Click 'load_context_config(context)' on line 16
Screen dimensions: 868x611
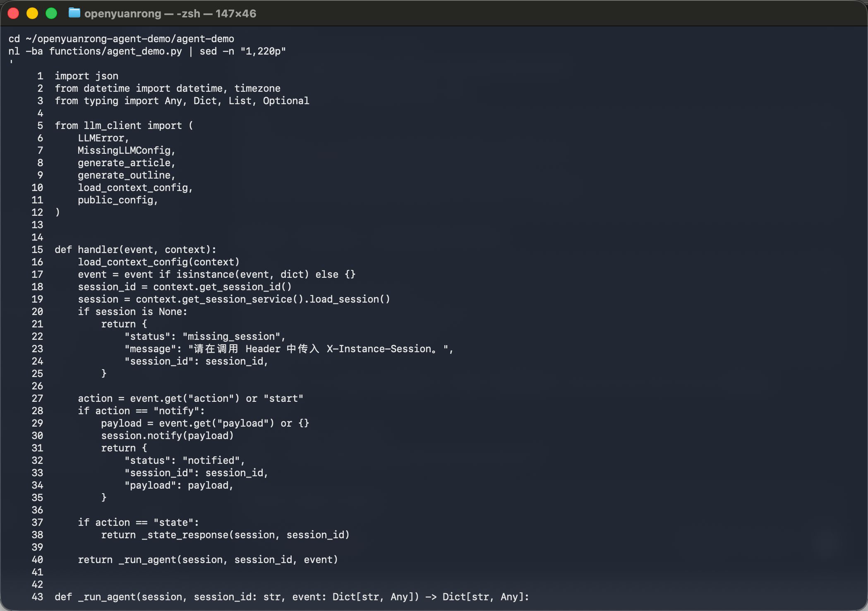[x=159, y=262]
